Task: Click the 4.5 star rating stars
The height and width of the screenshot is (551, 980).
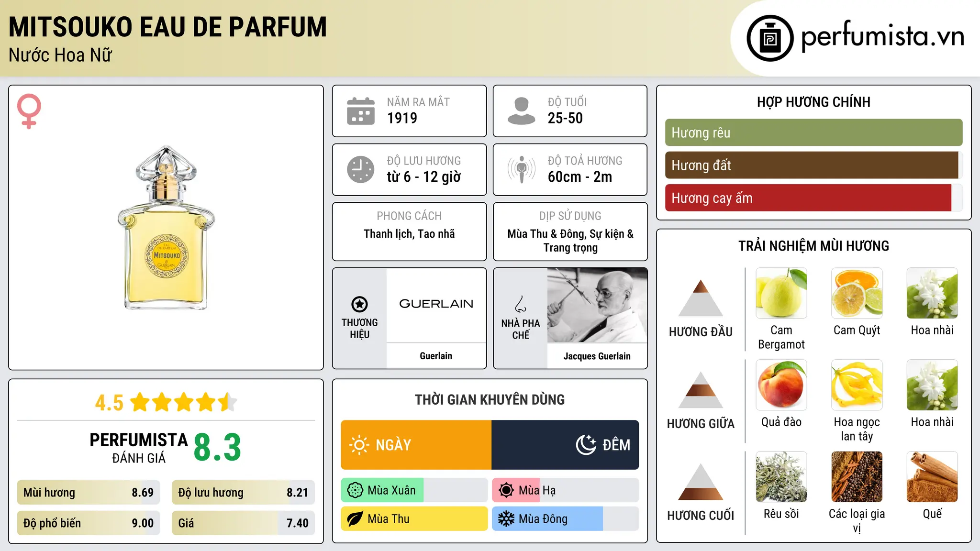Action: pos(183,402)
